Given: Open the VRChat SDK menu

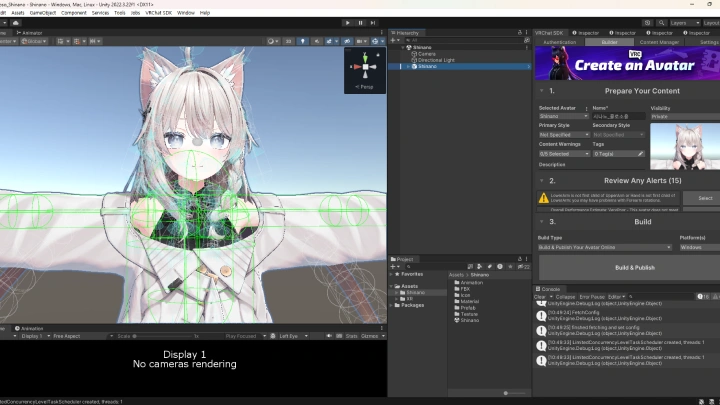Looking at the screenshot, I should pyautogui.click(x=158, y=13).
